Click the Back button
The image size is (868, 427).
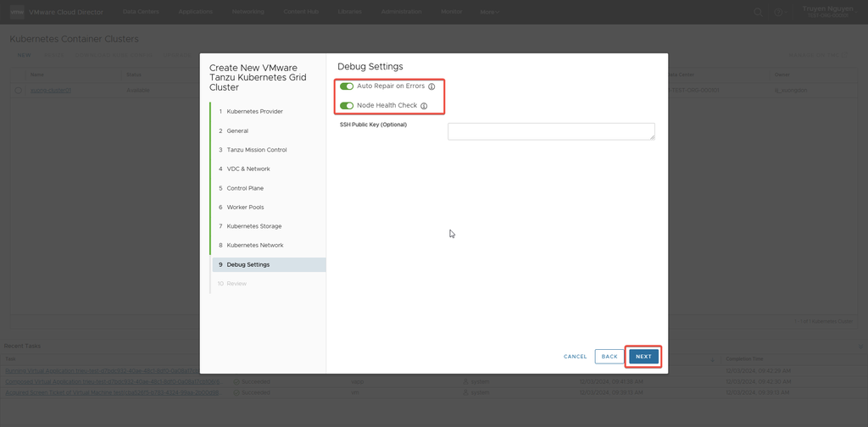pos(609,357)
